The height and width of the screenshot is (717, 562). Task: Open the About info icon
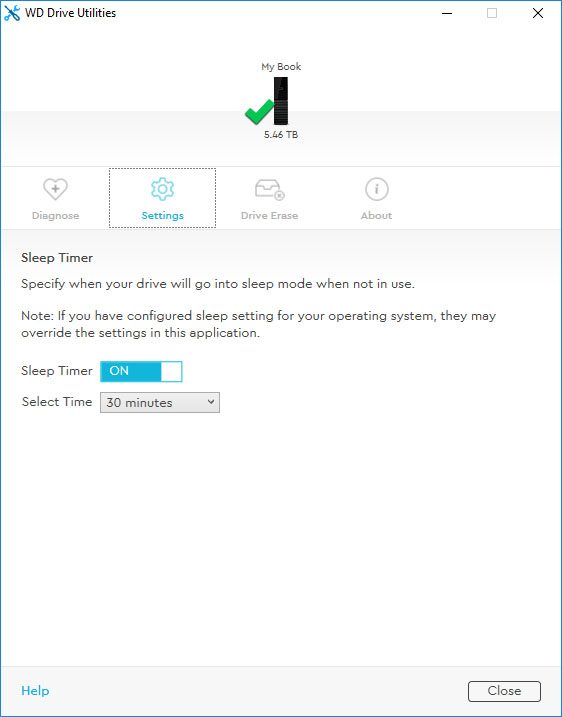click(x=376, y=189)
